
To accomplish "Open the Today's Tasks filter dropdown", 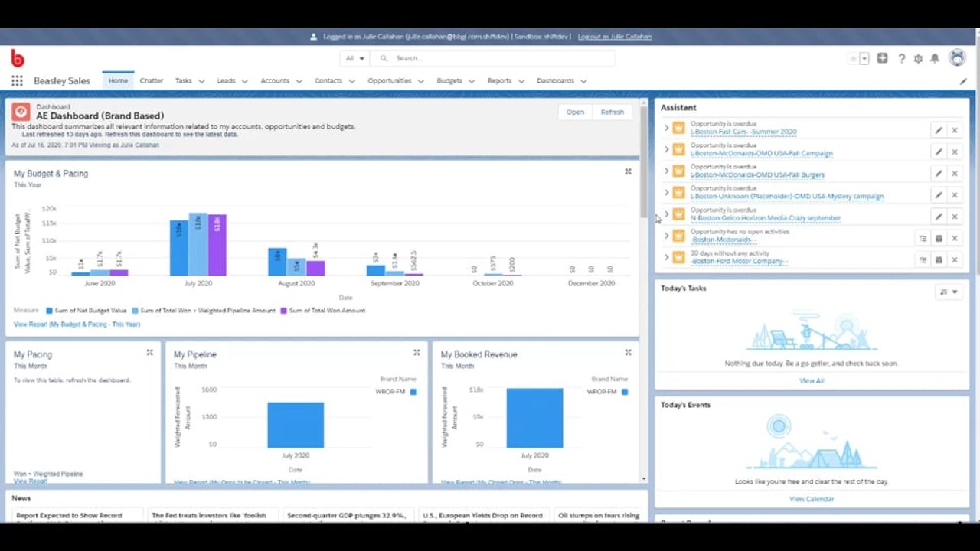I will [949, 292].
